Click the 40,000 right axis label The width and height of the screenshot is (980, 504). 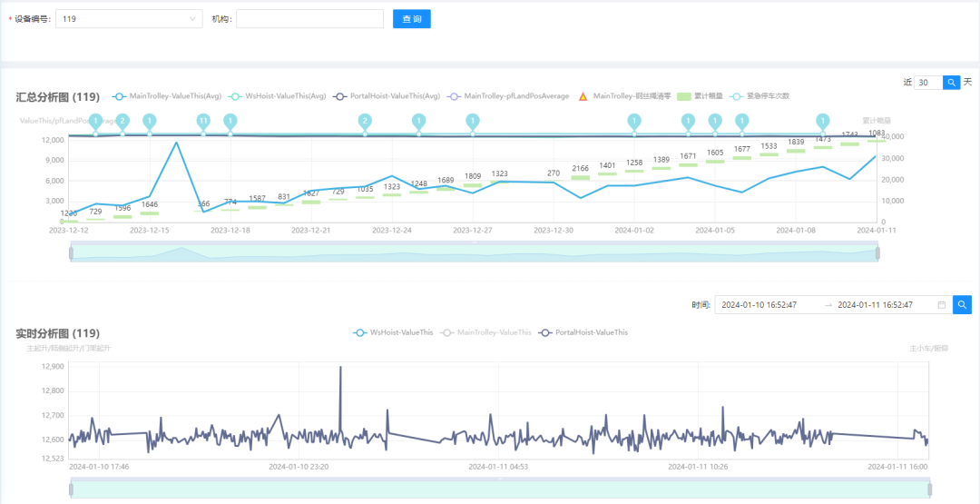pos(893,137)
